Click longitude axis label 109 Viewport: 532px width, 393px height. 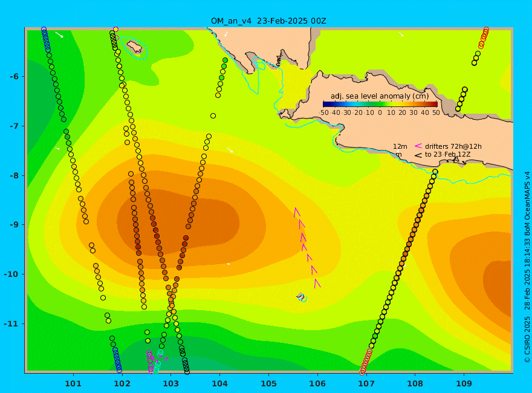[x=464, y=383]
